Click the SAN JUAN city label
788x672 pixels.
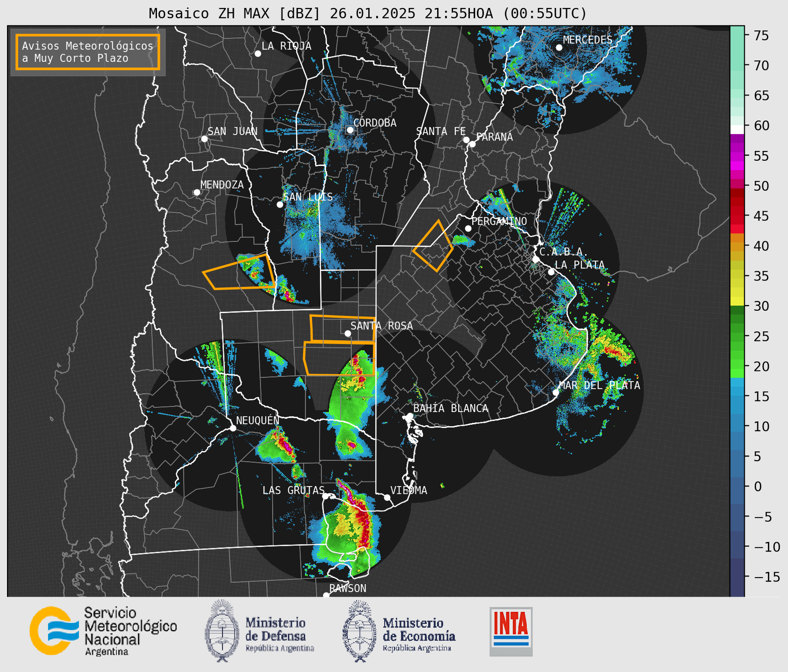pos(232,131)
